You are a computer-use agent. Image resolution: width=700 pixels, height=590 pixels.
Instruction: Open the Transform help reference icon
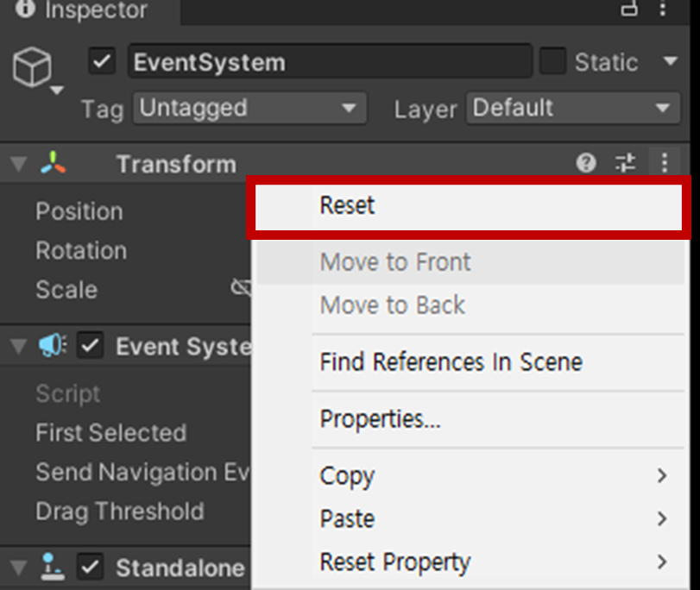coord(586,163)
